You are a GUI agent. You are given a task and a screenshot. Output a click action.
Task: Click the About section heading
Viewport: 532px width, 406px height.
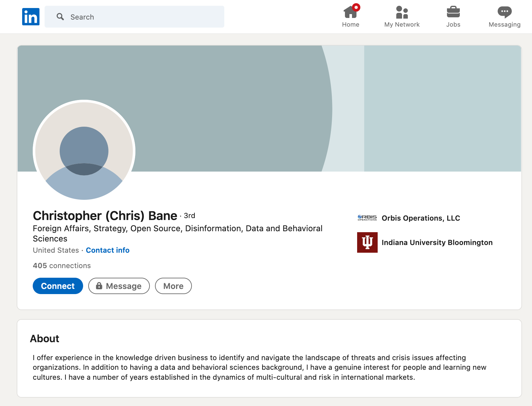(x=45, y=339)
